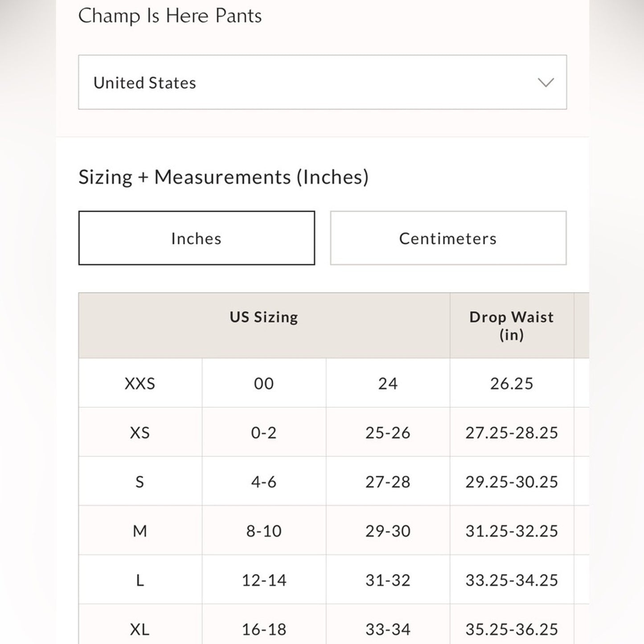
Task: Toggle the unit display to Centimeters
Action: point(447,238)
